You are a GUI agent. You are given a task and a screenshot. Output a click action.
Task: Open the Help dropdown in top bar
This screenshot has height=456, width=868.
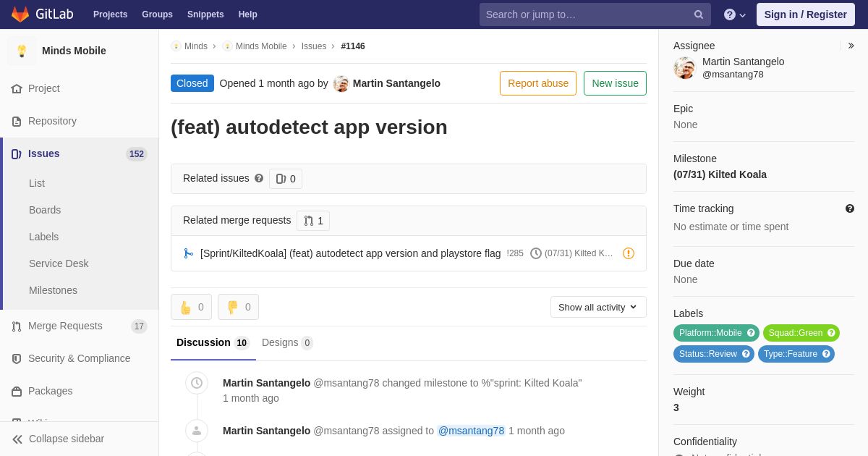click(x=735, y=14)
